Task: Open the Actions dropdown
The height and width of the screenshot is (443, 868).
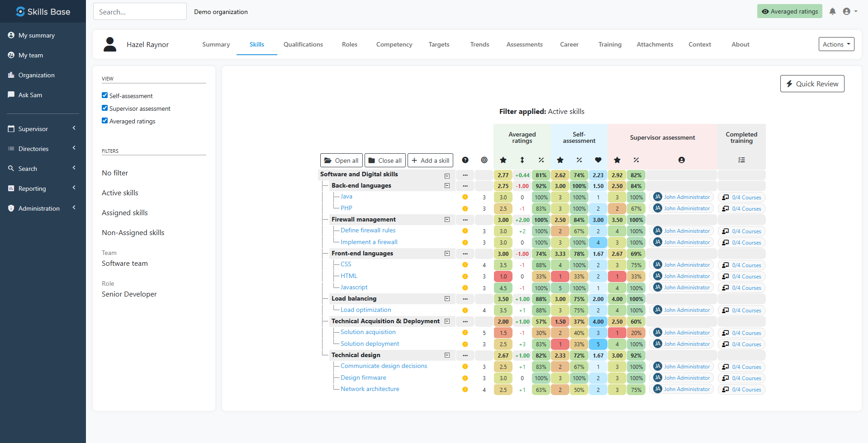Action: click(x=836, y=44)
